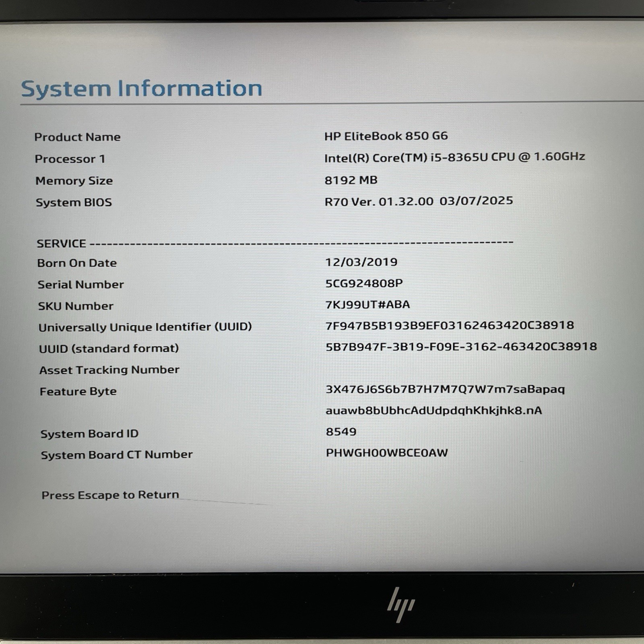
Task: Click the 12/03/2019 date value
Action: click(x=361, y=262)
